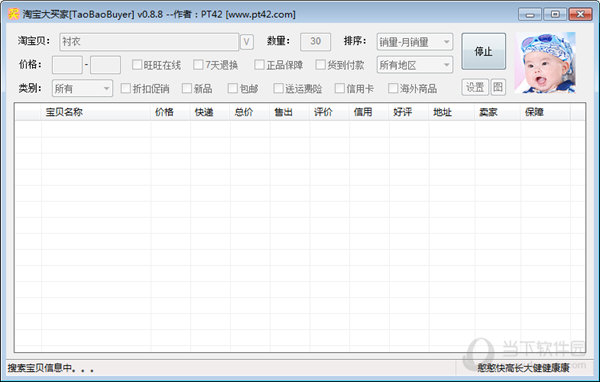
Task: Sort by 总价 column header
Action: (250, 112)
